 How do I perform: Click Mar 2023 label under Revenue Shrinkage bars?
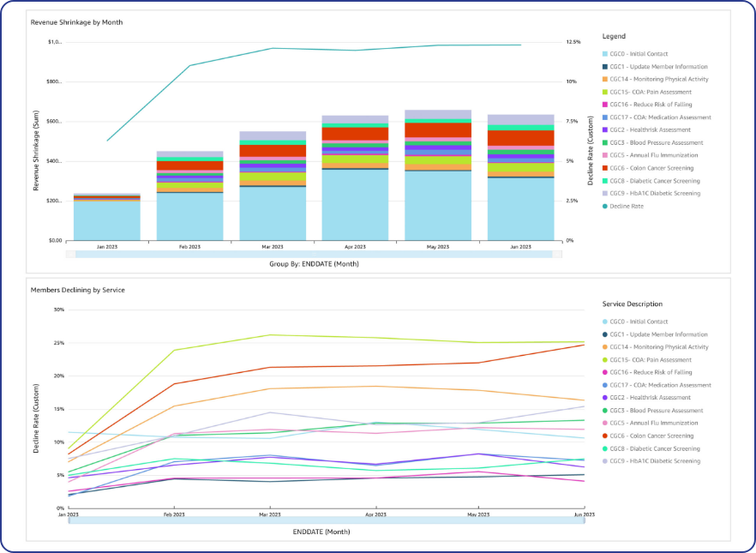273,247
